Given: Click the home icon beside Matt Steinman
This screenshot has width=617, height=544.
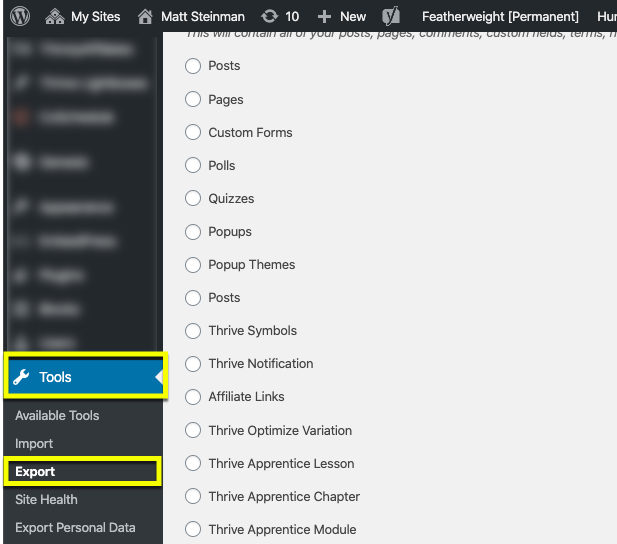Looking at the screenshot, I should (146, 16).
